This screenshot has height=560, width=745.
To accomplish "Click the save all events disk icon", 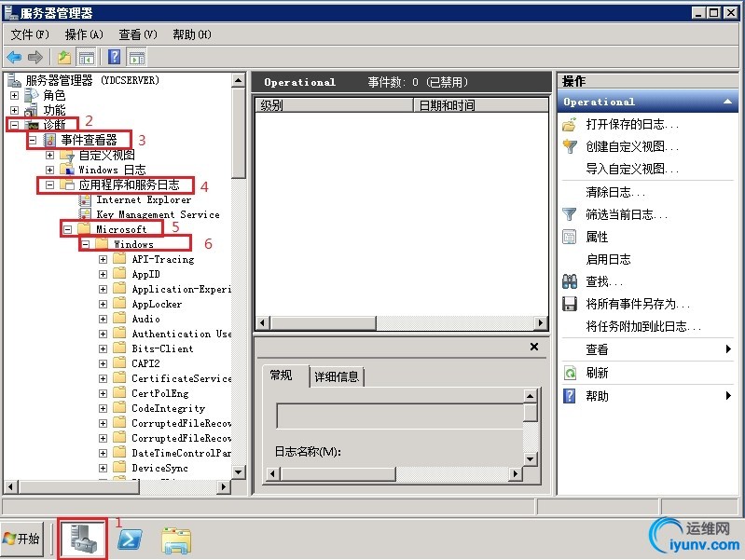I will 569,304.
